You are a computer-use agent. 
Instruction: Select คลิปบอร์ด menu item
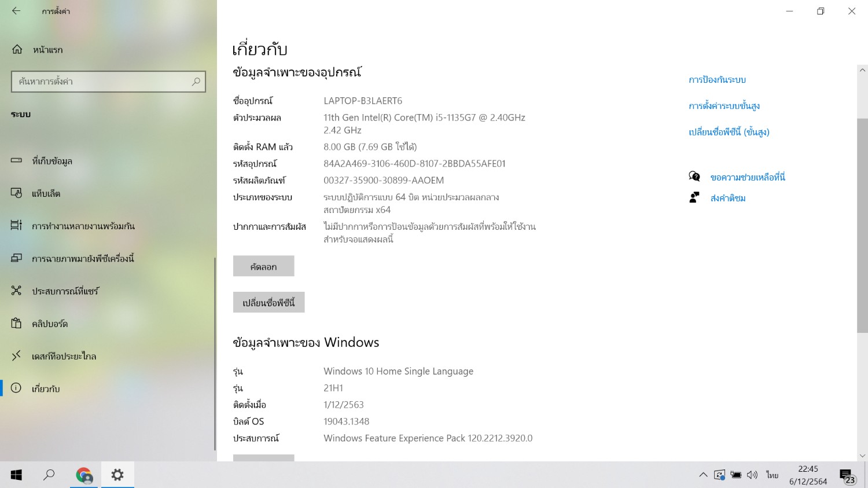point(108,324)
